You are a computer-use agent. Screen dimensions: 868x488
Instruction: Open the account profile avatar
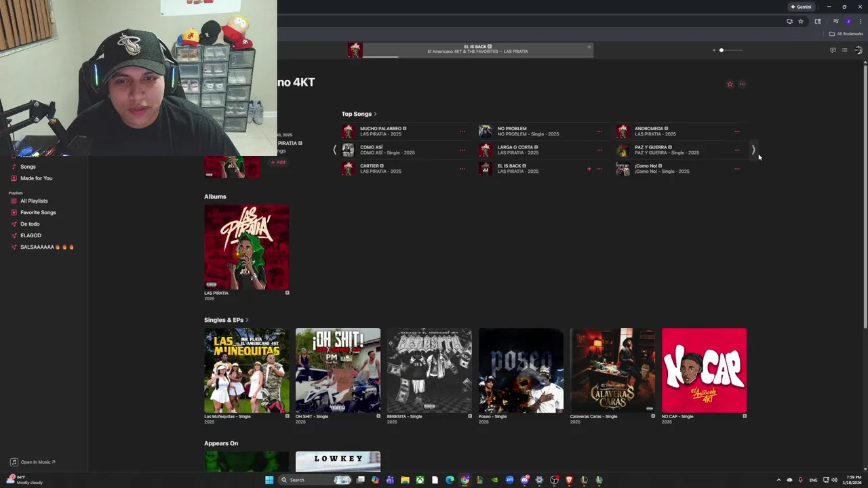[x=859, y=50]
